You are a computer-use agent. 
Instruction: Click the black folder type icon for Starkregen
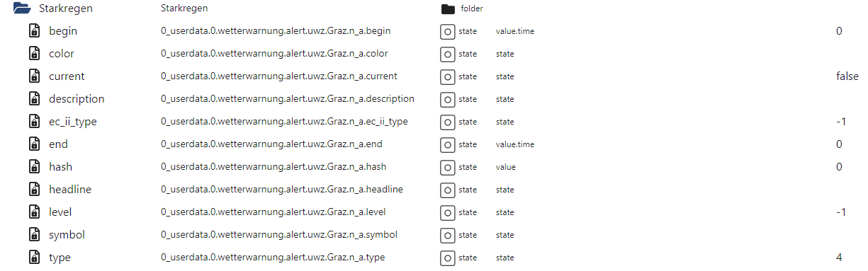tap(447, 9)
